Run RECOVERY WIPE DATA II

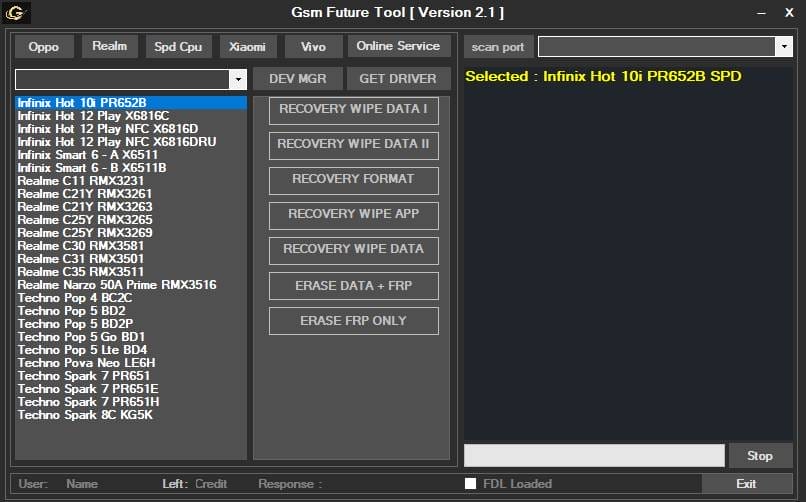pyautogui.click(x=354, y=145)
